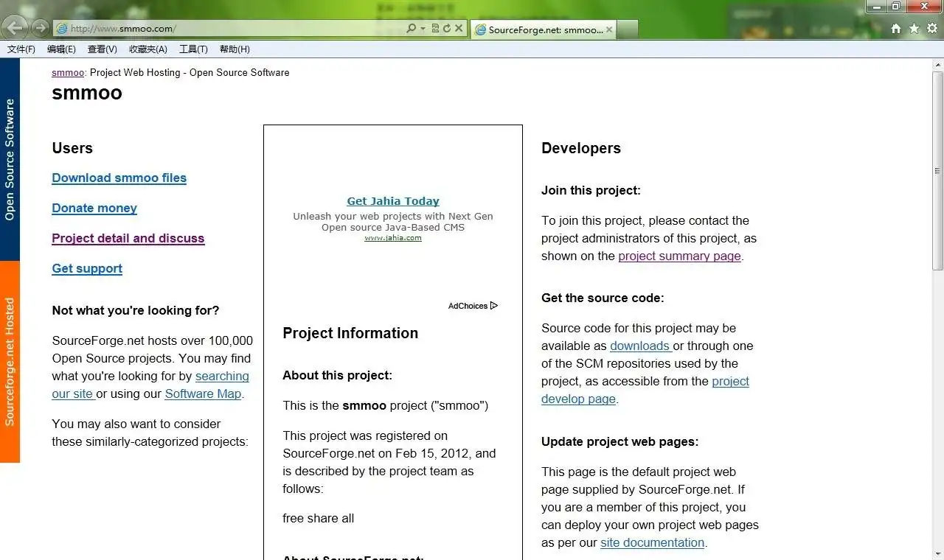
Task: Click the scrollbar down arrow
Action: pos(937,553)
